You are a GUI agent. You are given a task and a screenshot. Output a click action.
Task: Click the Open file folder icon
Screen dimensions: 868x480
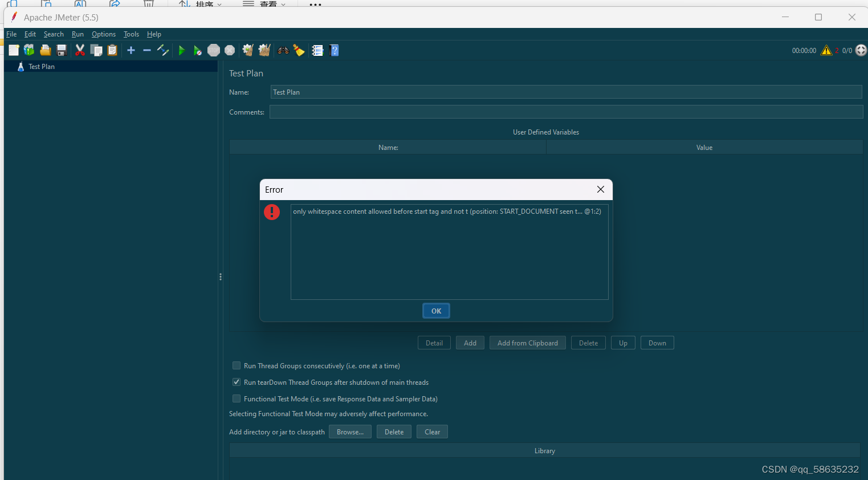tap(46, 50)
